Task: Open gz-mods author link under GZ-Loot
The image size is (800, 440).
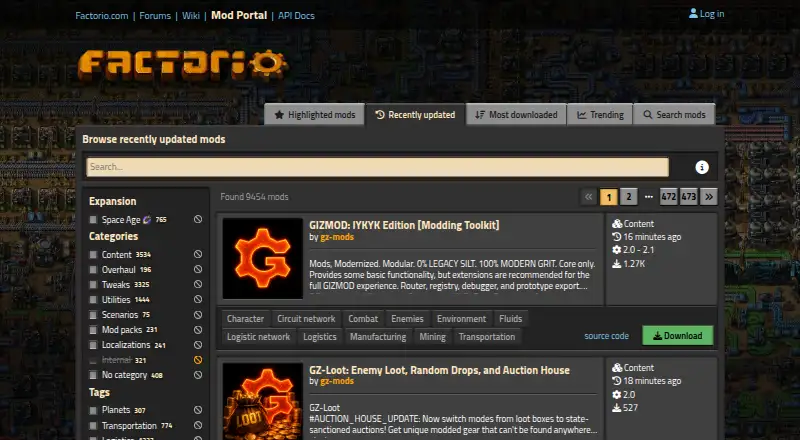Action: tap(337, 381)
